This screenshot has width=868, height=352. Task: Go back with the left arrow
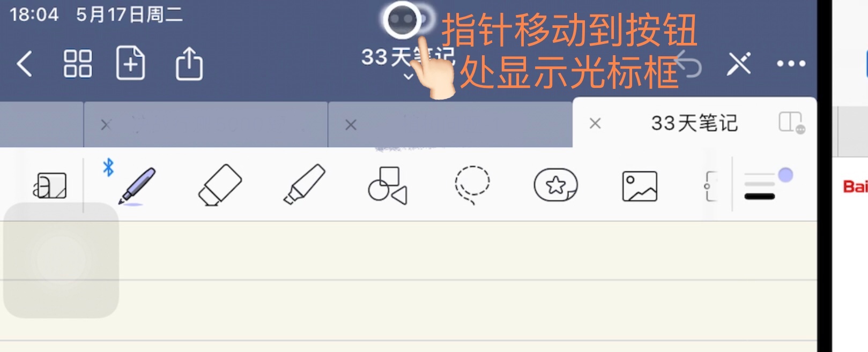25,64
